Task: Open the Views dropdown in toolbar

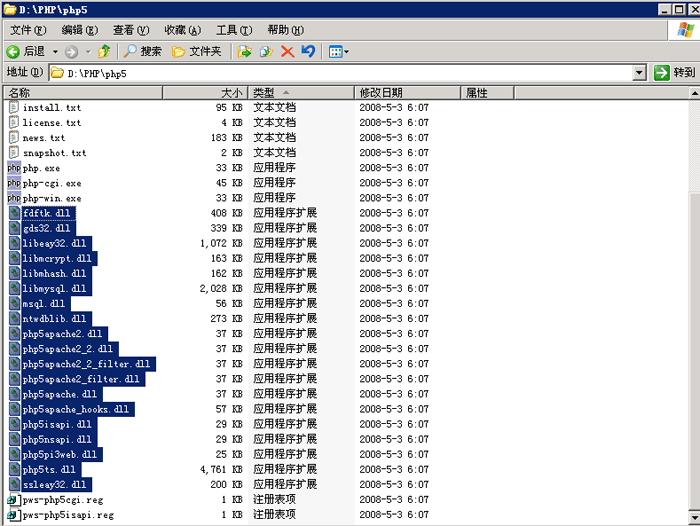Action: 338,51
